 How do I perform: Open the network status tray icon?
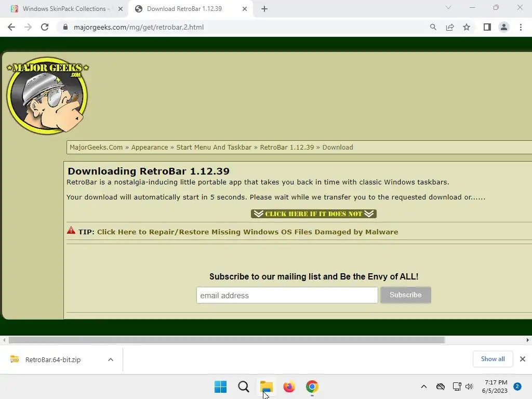(457, 387)
